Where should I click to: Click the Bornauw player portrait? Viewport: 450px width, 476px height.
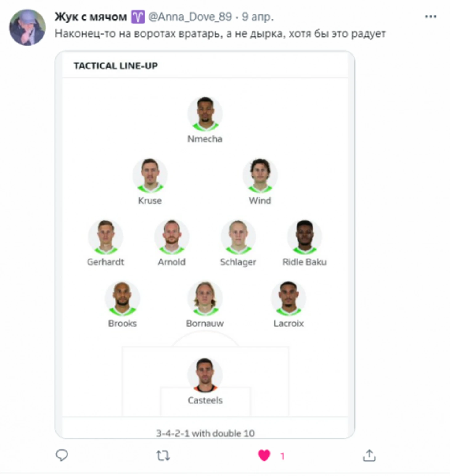[x=205, y=298]
